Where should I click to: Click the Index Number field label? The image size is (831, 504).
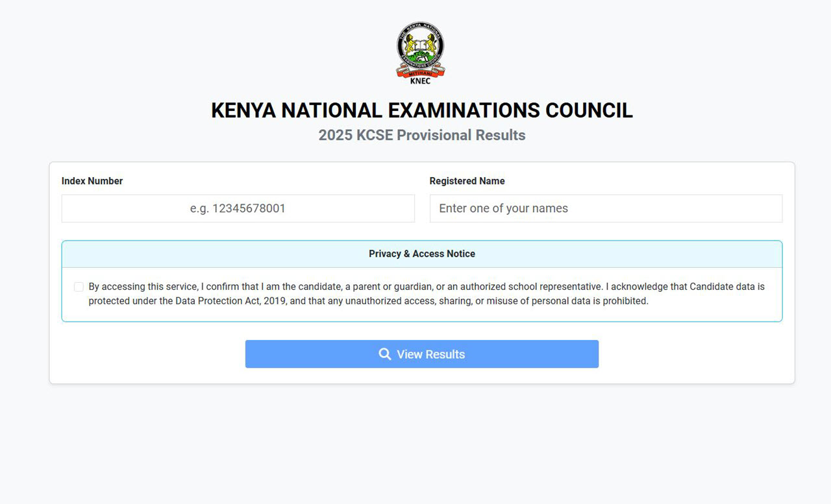92,181
